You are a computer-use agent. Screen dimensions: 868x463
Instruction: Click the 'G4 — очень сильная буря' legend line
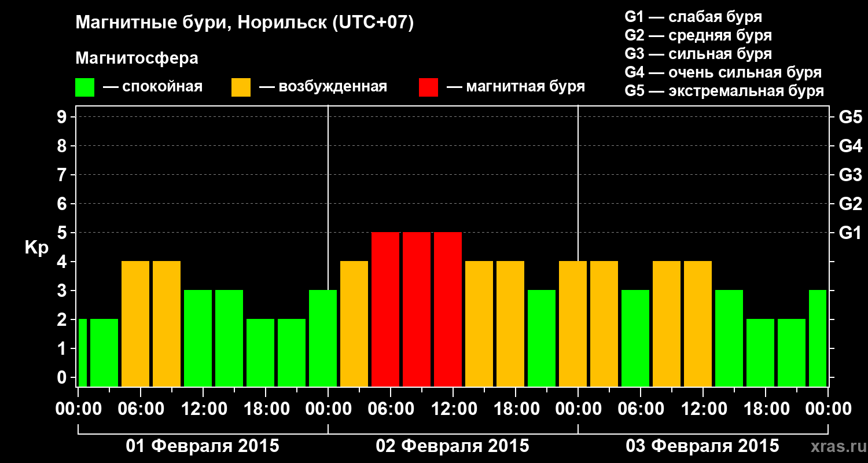[x=723, y=72]
